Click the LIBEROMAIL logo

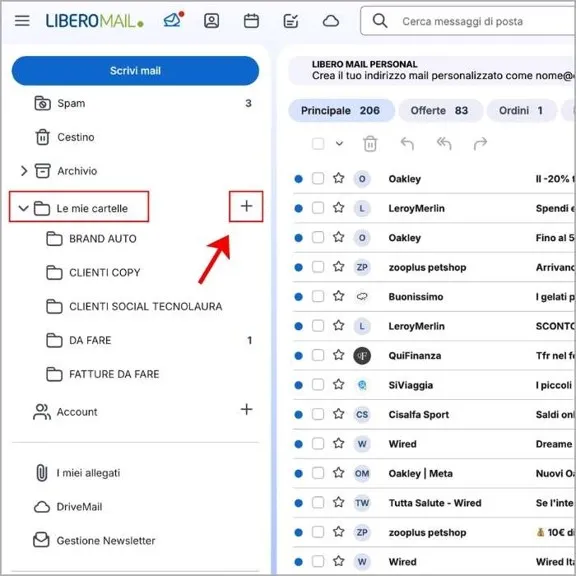(x=94, y=21)
